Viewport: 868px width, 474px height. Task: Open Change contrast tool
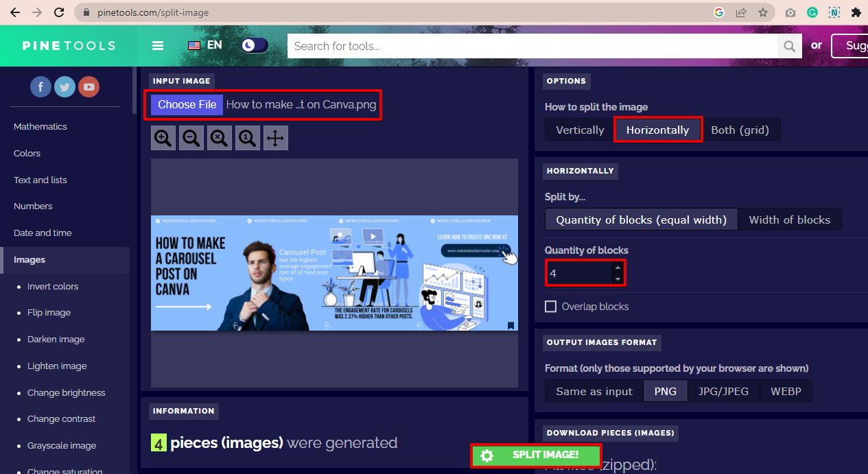pyautogui.click(x=62, y=418)
